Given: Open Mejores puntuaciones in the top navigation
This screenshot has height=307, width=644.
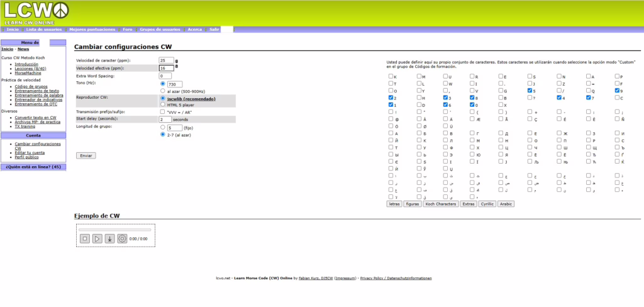Looking at the screenshot, I should tap(92, 30).
